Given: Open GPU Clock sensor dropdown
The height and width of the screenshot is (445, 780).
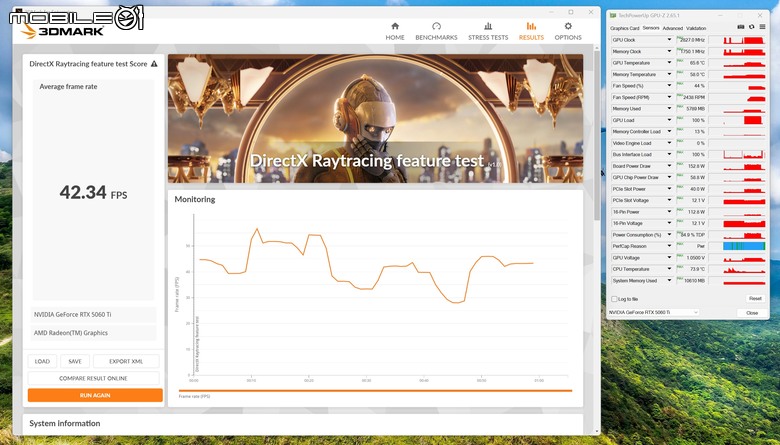Looking at the screenshot, I should click(x=669, y=40).
